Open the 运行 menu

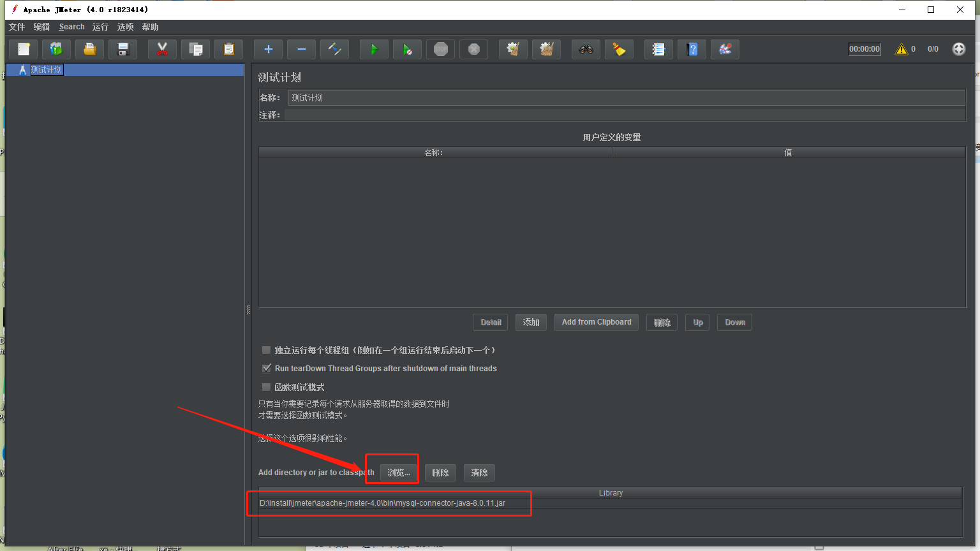pos(100,27)
